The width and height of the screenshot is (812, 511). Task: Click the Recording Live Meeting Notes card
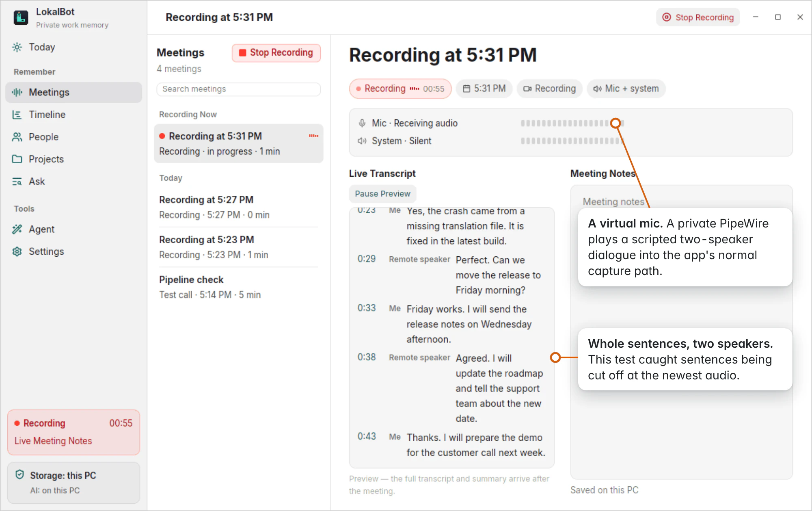(73, 432)
